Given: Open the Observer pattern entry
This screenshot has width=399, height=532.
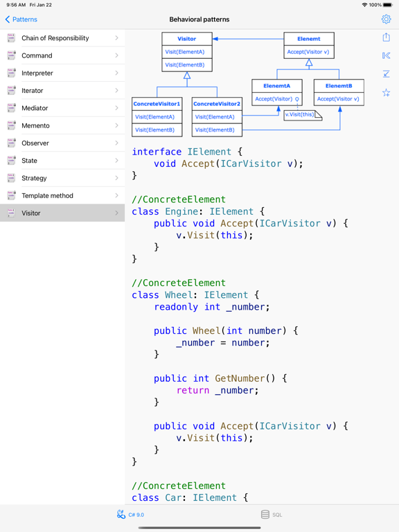Looking at the screenshot, I should click(62, 143).
